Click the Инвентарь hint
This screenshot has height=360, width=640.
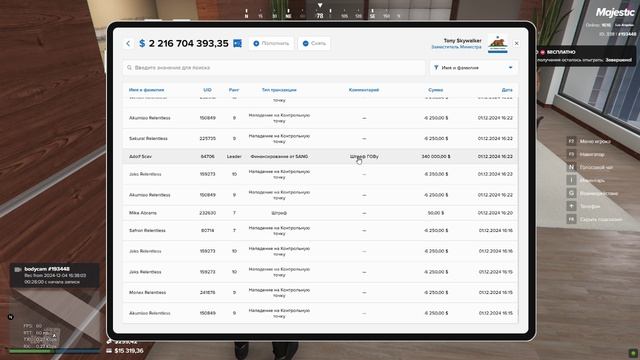(585, 180)
